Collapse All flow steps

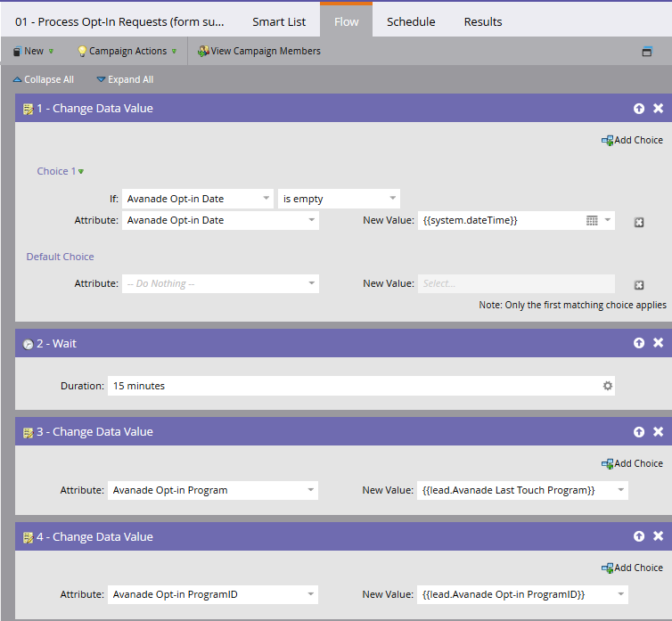[x=43, y=79]
